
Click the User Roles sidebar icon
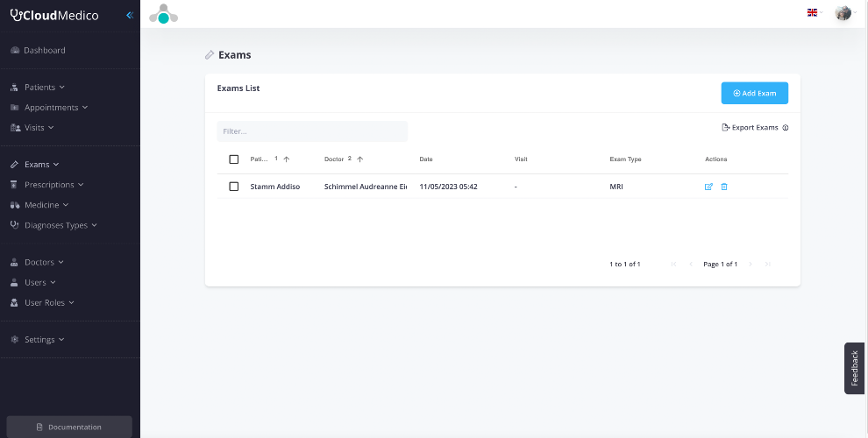pyautogui.click(x=14, y=303)
